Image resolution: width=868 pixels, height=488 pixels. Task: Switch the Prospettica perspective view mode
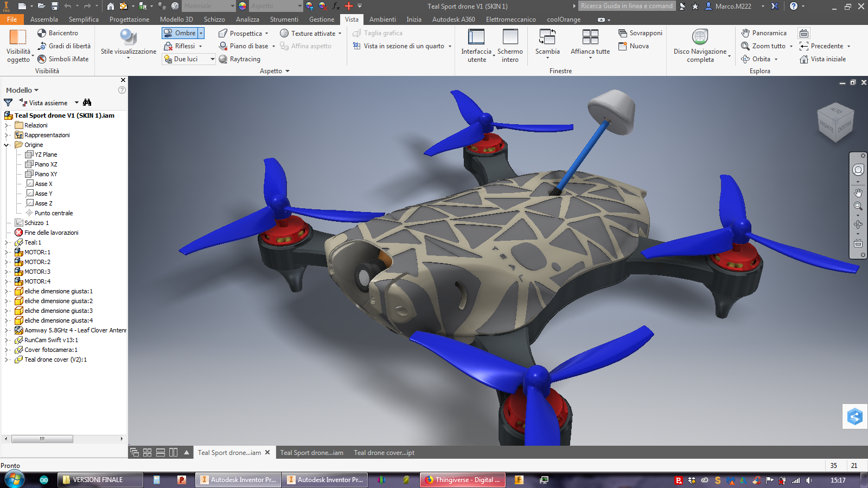(240, 33)
